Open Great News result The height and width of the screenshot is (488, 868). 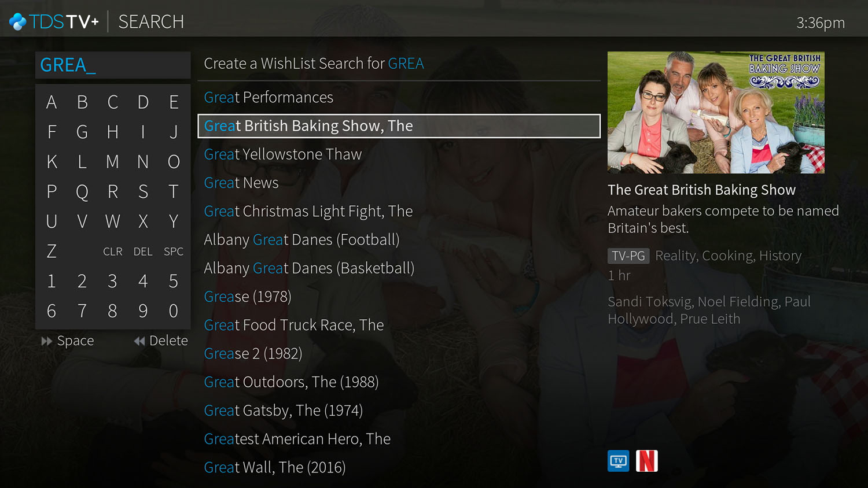tap(399, 183)
